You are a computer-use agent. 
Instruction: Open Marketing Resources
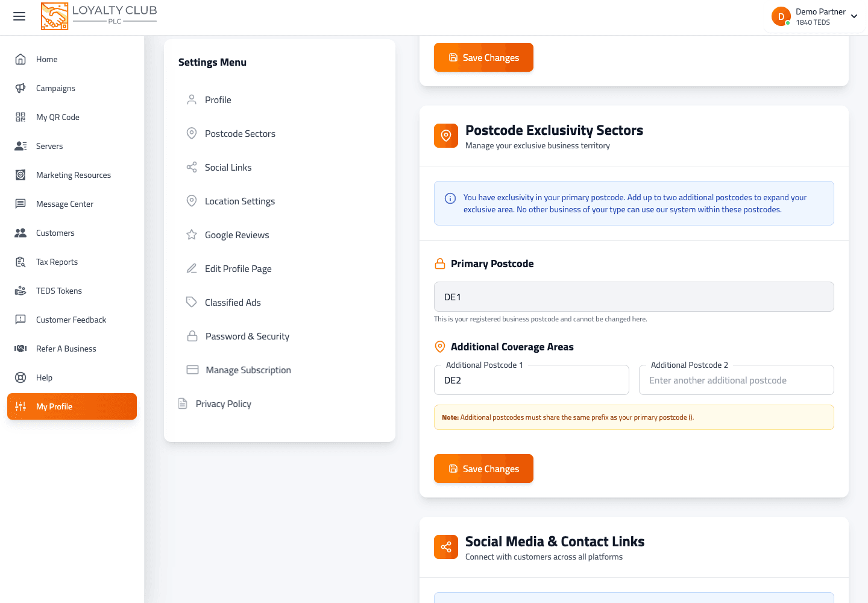(x=72, y=175)
